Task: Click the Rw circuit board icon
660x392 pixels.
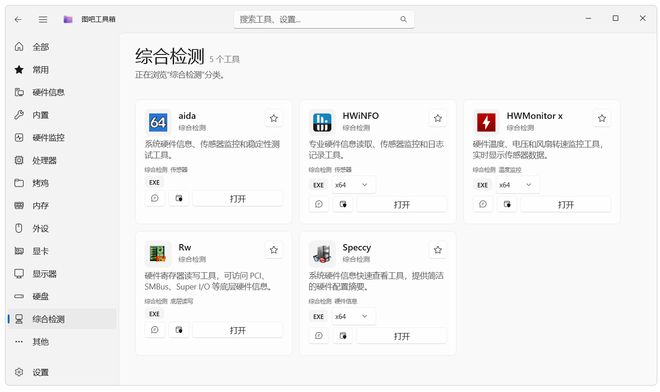Action: [x=158, y=254]
